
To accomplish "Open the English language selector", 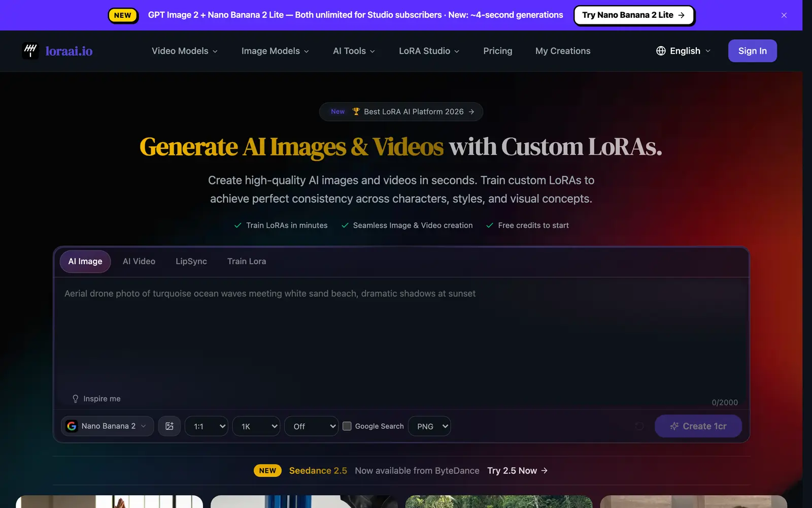I will pos(684,51).
